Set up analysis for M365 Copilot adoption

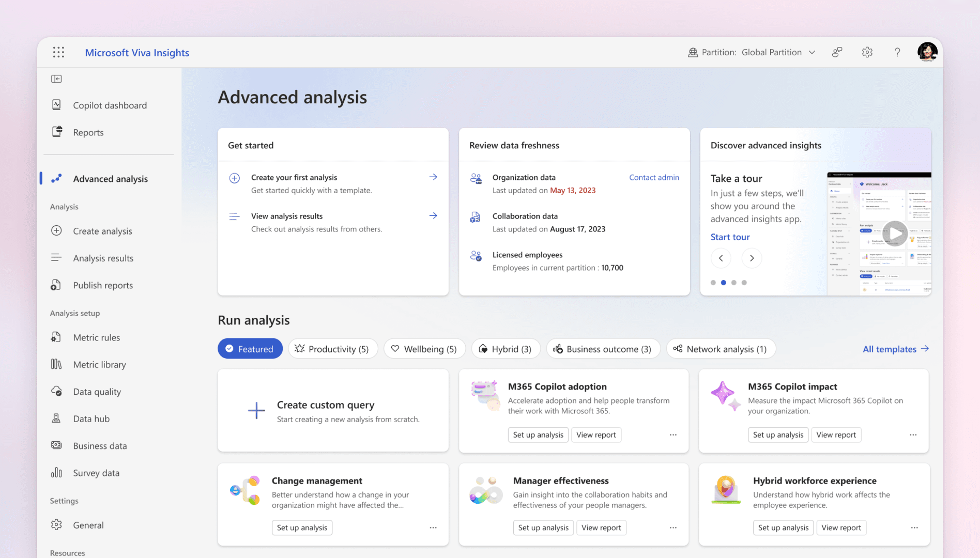coord(538,435)
